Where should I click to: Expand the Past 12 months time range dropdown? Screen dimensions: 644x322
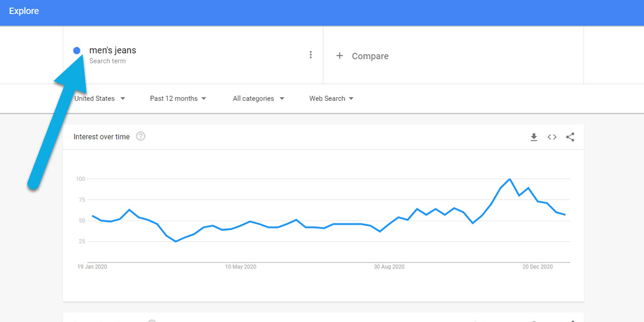click(x=178, y=98)
